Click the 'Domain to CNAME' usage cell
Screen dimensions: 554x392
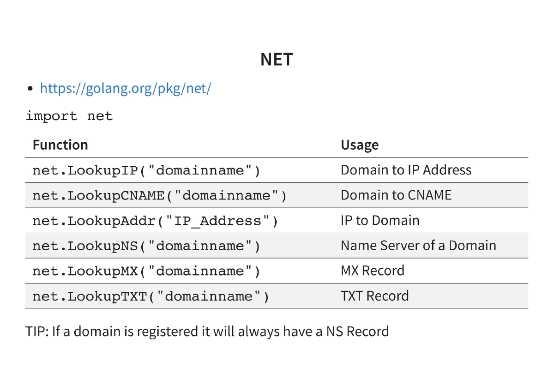[x=396, y=195]
